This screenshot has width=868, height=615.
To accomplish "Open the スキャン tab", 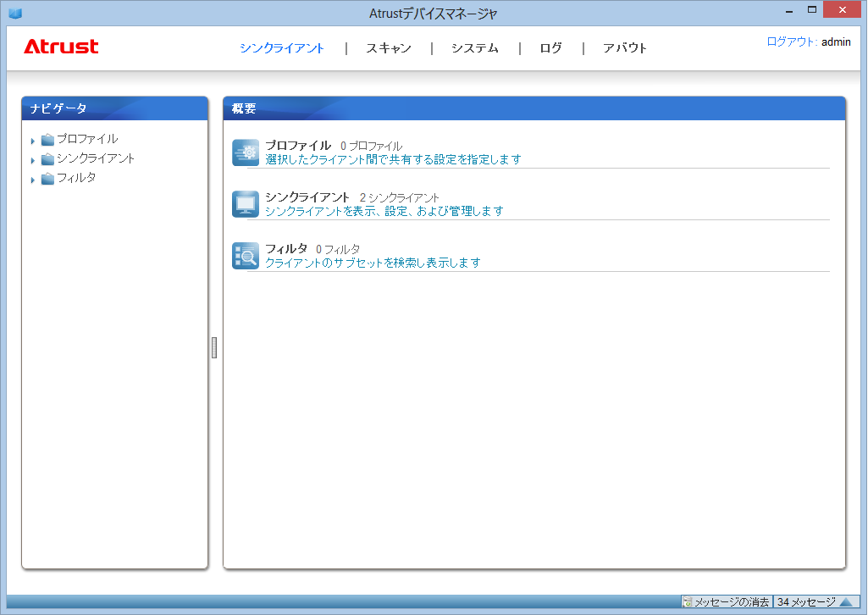I will coord(389,48).
